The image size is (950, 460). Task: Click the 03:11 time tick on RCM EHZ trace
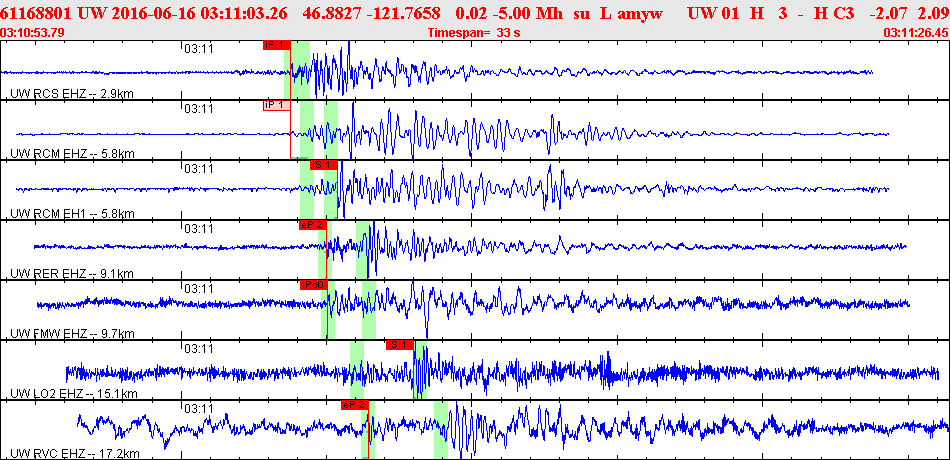click(x=199, y=110)
